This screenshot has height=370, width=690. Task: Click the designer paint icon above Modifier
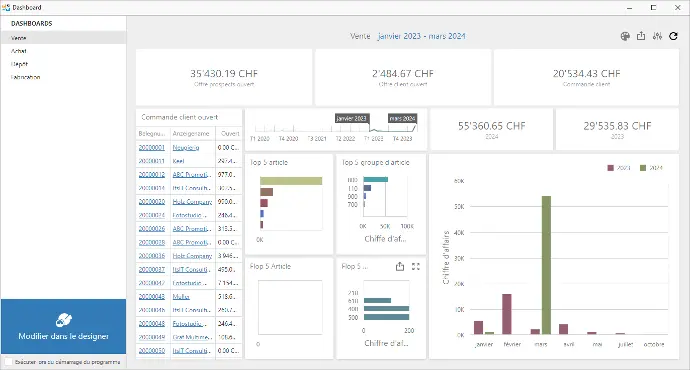(x=64, y=319)
